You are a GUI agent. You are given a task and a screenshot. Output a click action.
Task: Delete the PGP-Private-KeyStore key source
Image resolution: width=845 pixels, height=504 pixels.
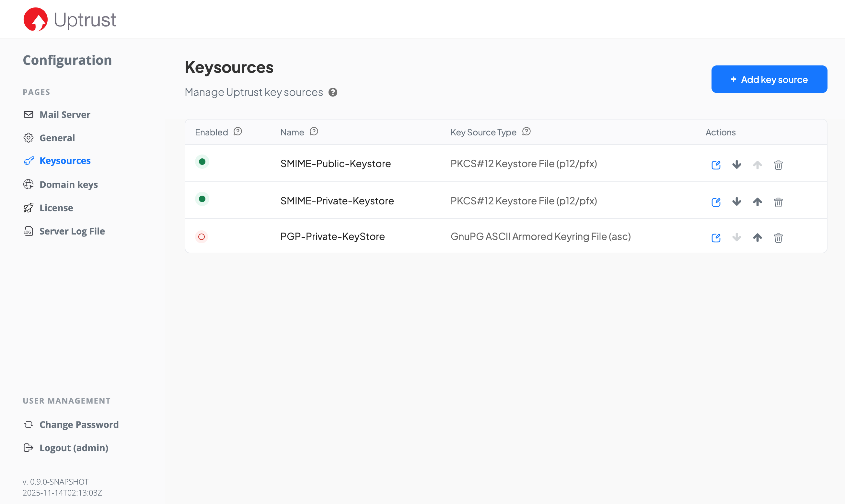point(778,238)
